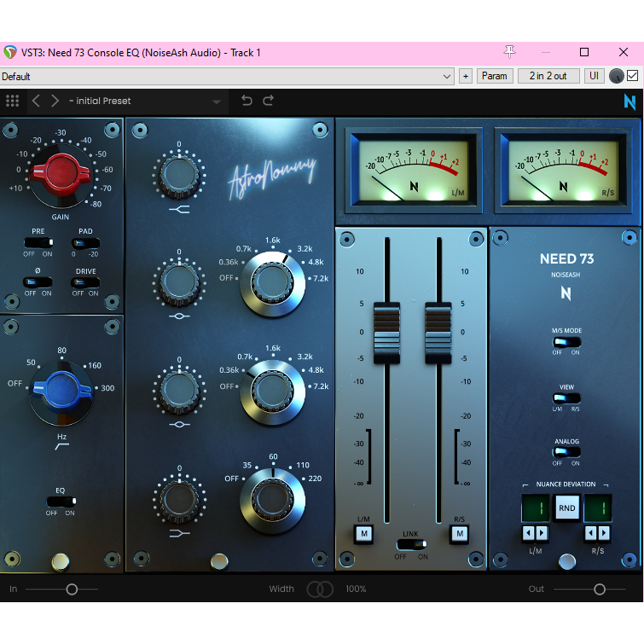
Task: Click the red GAIN knob
Action: point(61,175)
